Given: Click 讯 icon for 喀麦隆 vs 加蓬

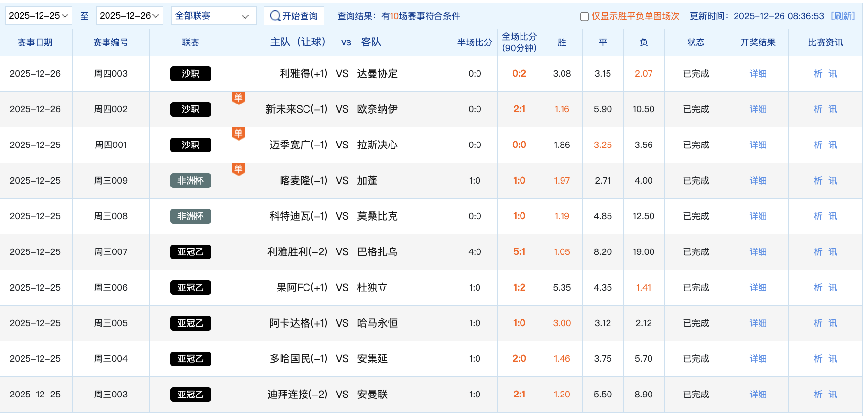Looking at the screenshot, I should coord(833,181).
